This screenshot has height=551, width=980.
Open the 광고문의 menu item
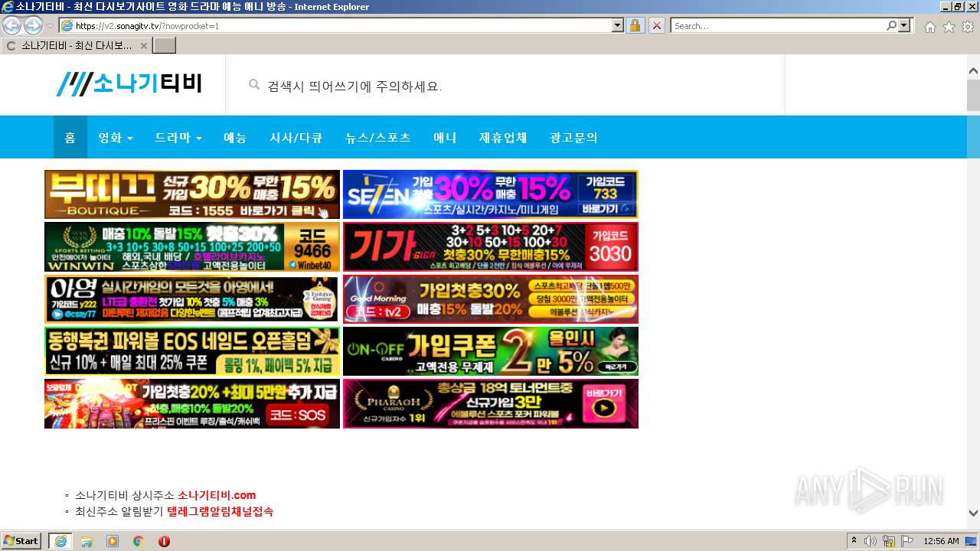573,138
